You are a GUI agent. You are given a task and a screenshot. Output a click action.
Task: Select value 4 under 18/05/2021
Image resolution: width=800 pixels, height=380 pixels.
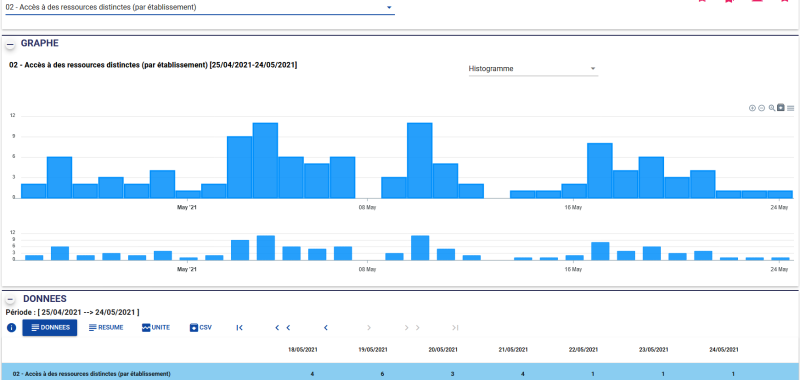pyautogui.click(x=312, y=374)
